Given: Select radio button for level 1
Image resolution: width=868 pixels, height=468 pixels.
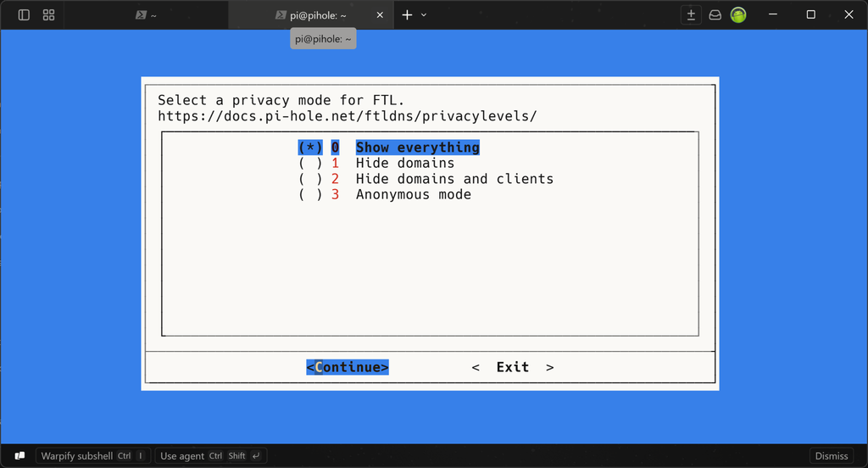Looking at the screenshot, I should (310, 164).
